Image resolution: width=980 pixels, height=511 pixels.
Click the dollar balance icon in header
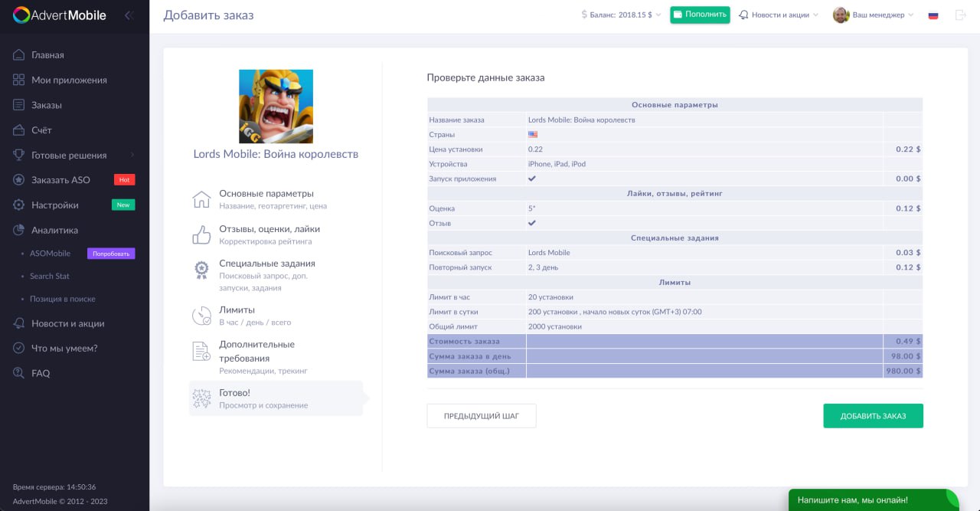[584, 15]
